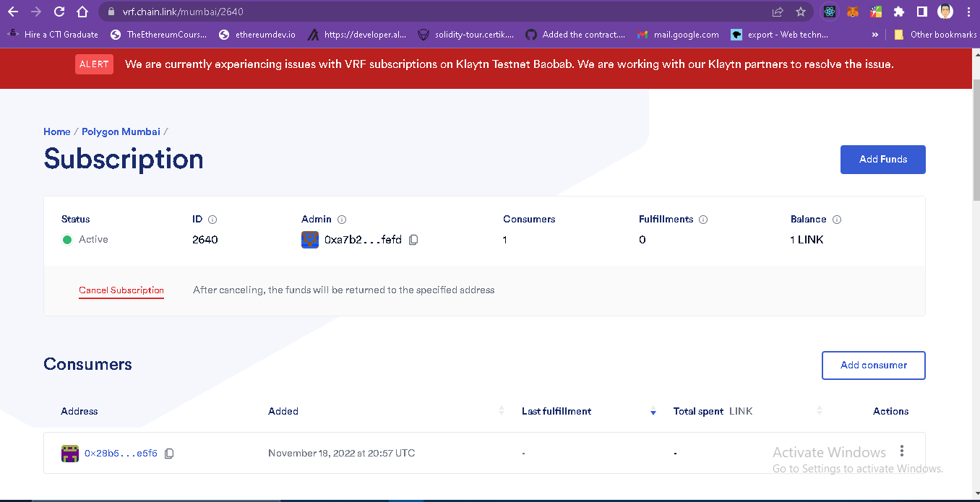980x502 pixels.
Task: Show info tooltip next to Admin
Action: click(342, 220)
